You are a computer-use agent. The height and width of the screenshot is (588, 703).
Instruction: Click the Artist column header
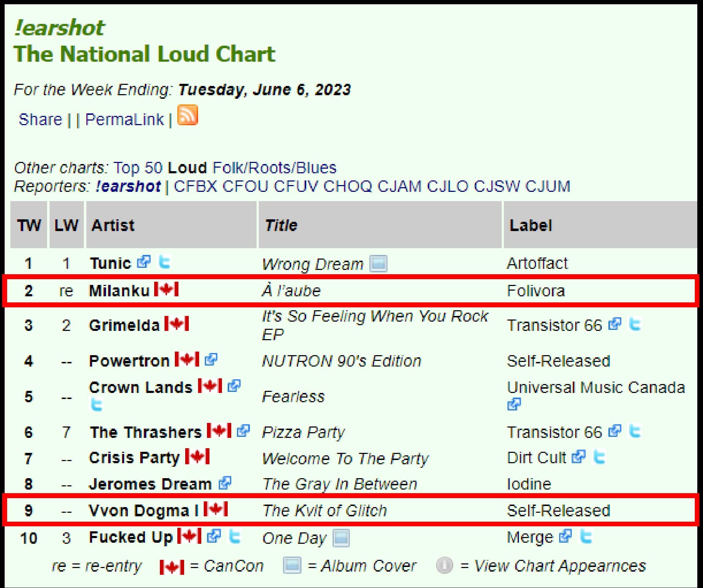point(113,225)
